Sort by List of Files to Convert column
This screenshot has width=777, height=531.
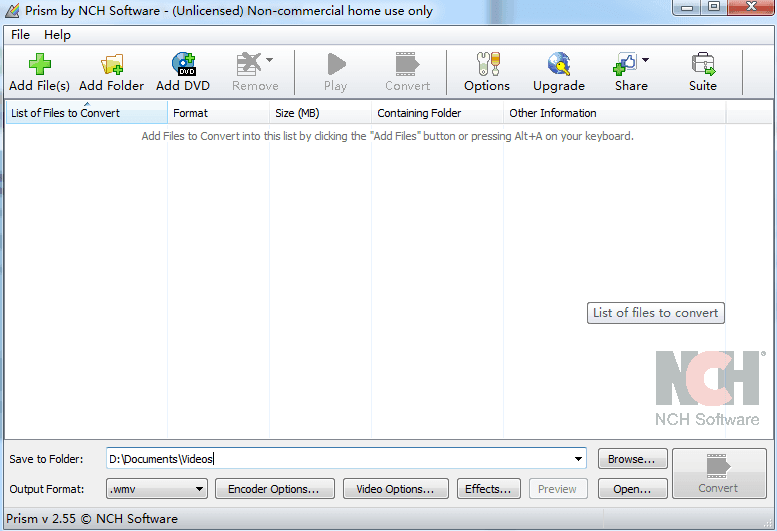tap(87, 113)
